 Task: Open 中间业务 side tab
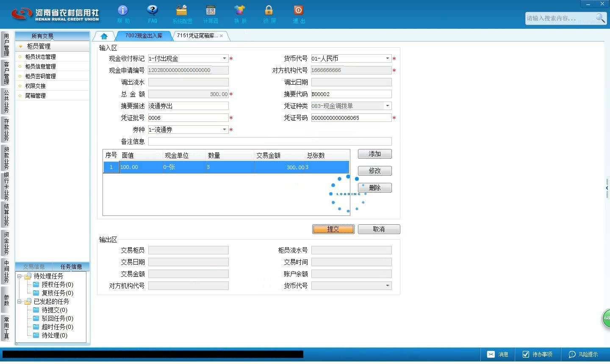[x=6, y=271]
